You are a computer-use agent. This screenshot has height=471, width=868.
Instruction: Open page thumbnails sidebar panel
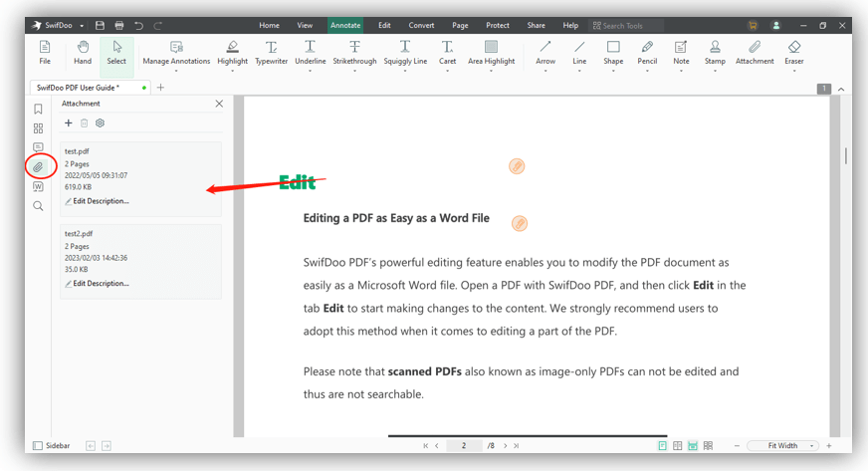pyautogui.click(x=38, y=128)
